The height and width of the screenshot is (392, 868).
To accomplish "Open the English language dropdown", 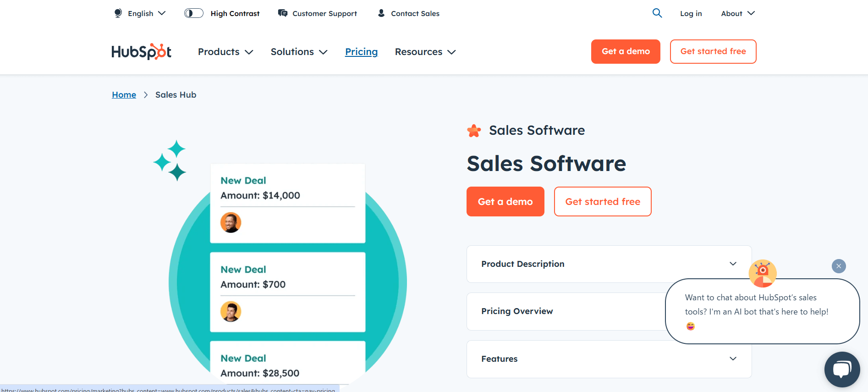I will [140, 13].
